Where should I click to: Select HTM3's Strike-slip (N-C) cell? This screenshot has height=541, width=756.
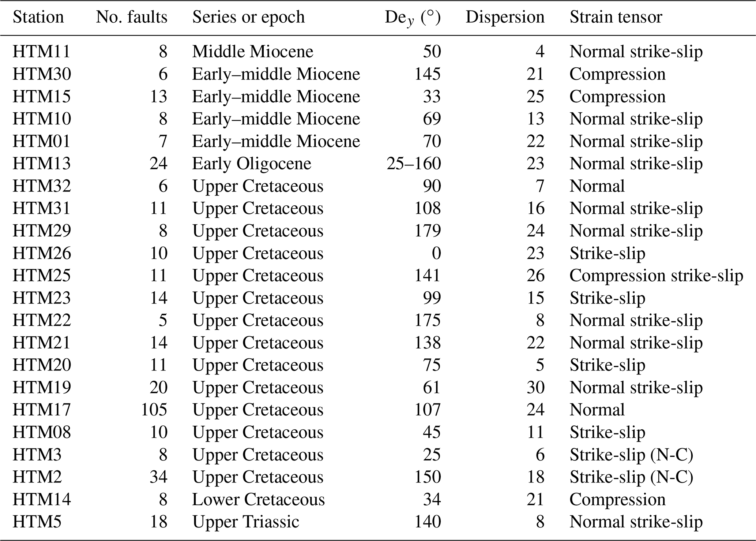point(631,455)
